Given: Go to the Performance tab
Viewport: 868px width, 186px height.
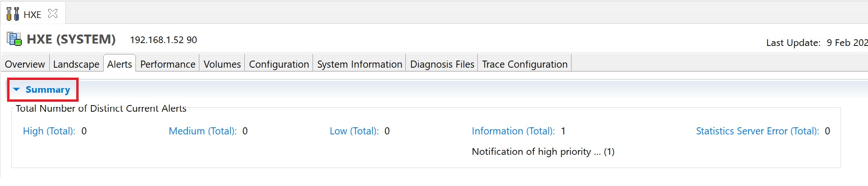Looking at the screenshot, I should click(x=168, y=64).
